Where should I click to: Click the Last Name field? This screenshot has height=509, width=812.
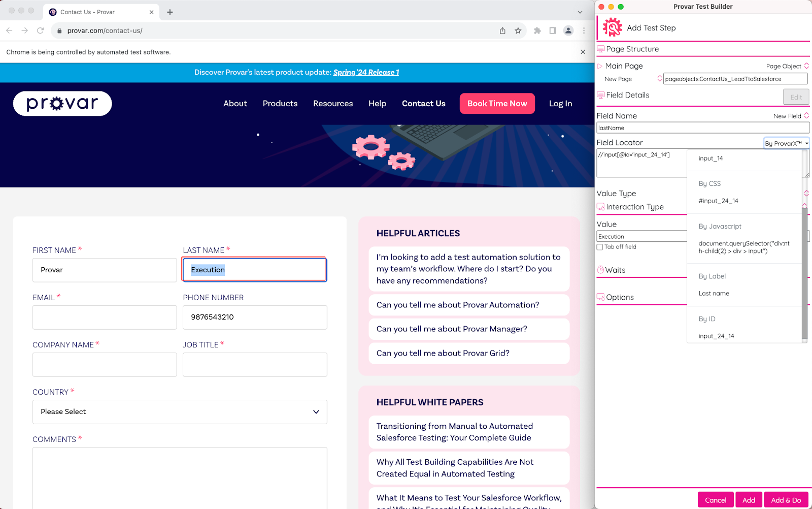pos(255,270)
